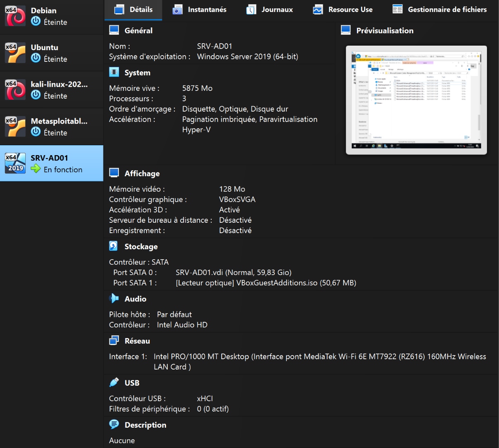Click the SRV-AD01 Windows 2019 OS icon
The image size is (499, 448).
15,163
